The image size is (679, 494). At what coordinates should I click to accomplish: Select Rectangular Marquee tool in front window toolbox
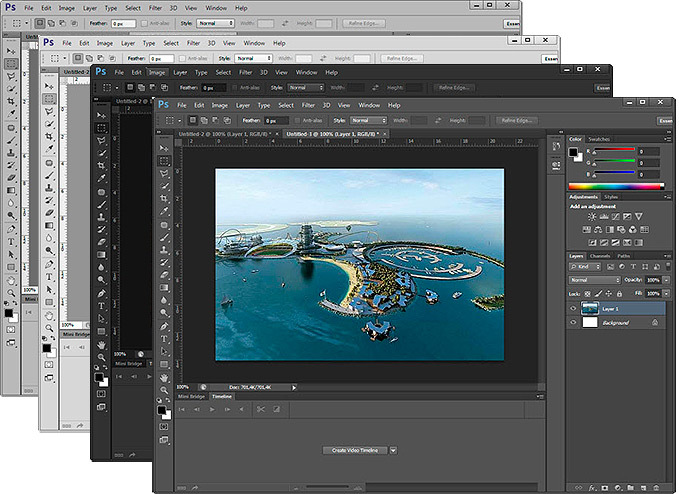164,161
